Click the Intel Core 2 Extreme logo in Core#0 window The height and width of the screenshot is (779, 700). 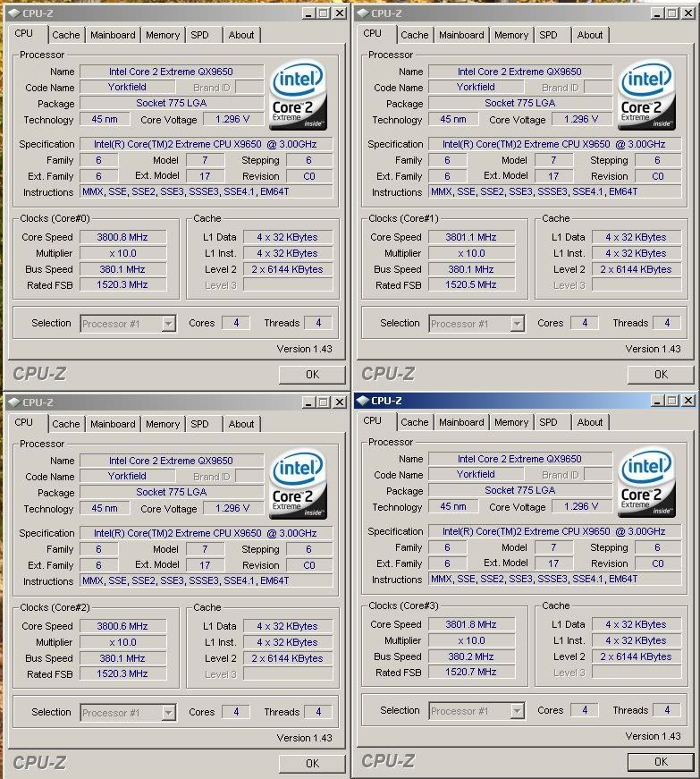298,95
